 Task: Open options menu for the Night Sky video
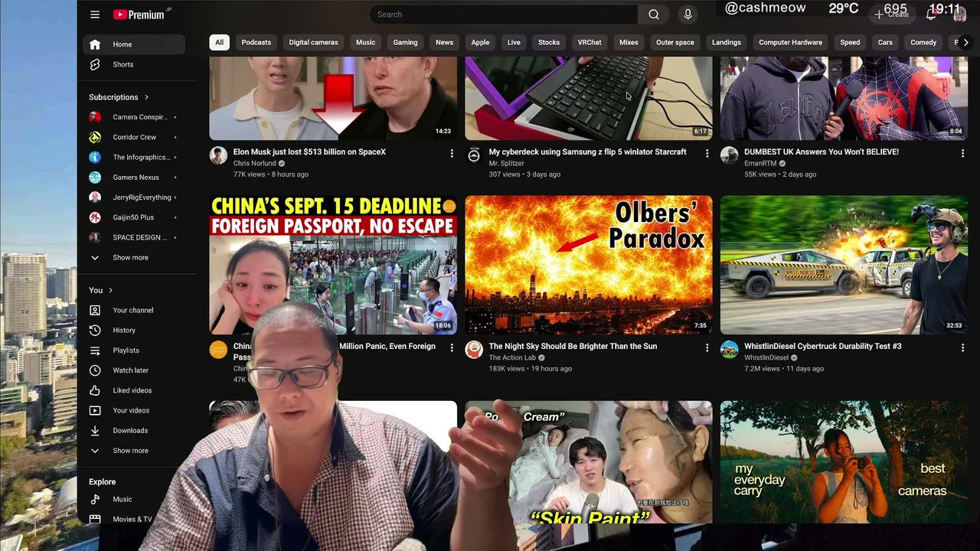[707, 348]
